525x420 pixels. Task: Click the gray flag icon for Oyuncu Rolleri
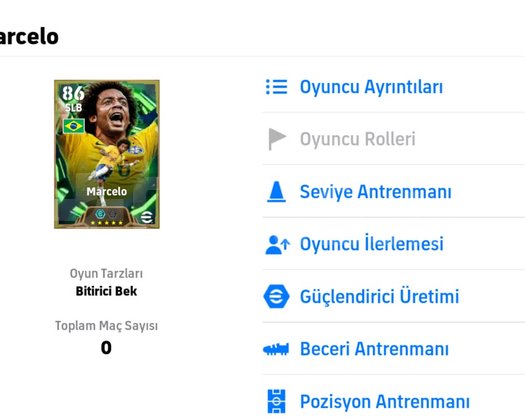(x=277, y=139)
